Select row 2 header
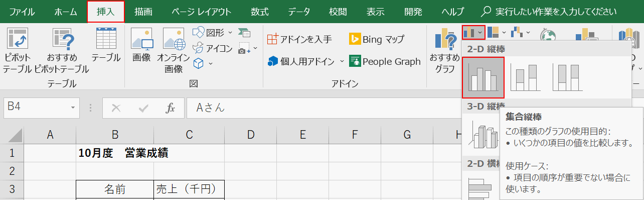 point(12,171)
